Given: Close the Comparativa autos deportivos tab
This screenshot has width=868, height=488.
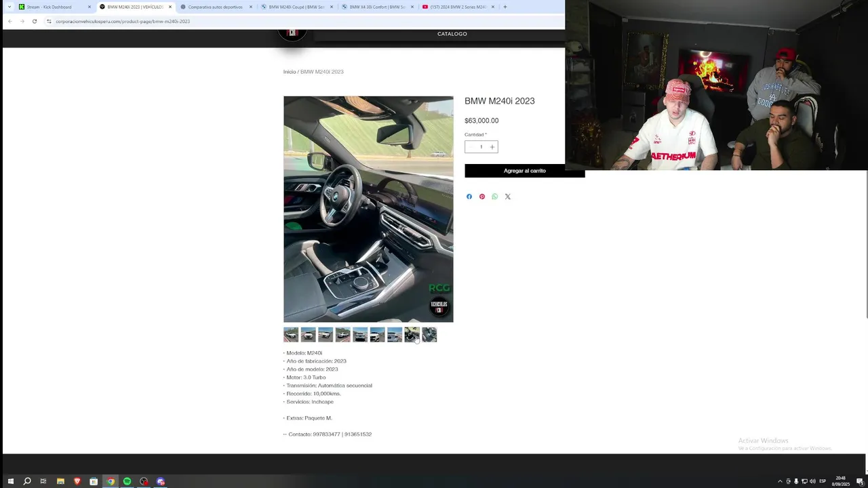Looking at the screenshot, I should coord(251,7).
